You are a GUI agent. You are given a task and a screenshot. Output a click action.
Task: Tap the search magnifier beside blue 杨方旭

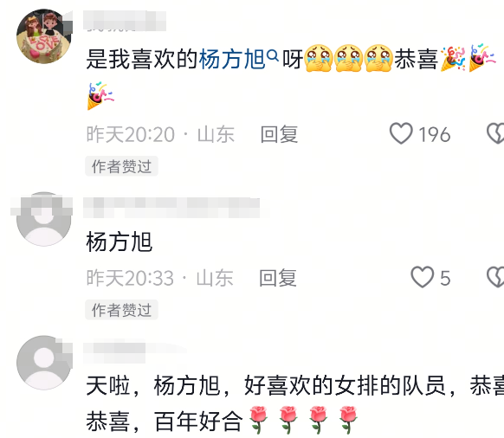[x=273, y=56]
